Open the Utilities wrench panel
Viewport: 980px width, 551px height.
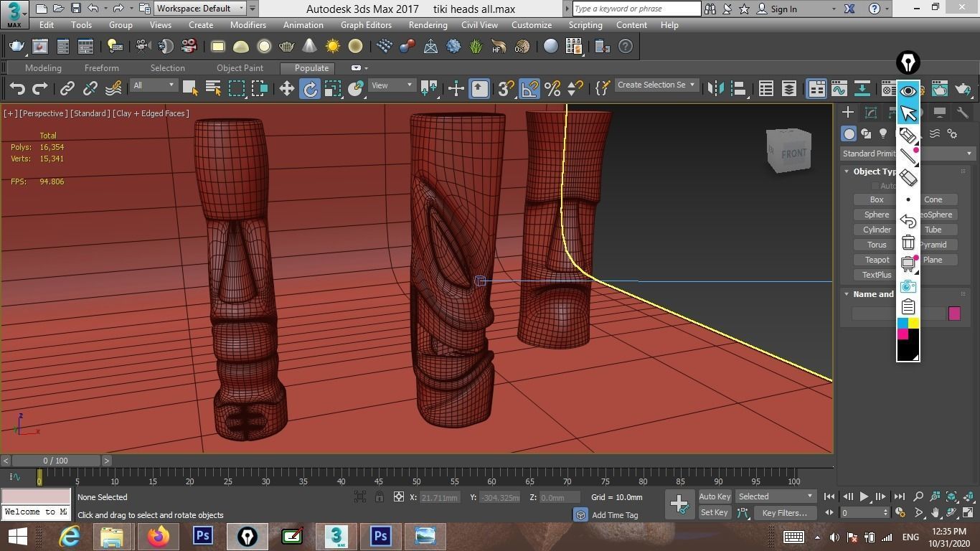(x=963, y=113)
